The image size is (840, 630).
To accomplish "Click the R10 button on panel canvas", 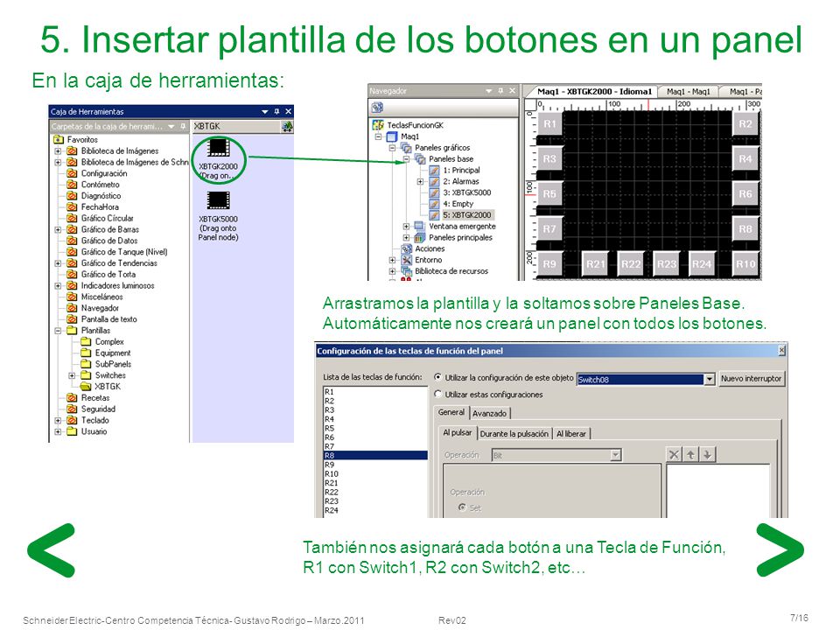I will point(745,264).
